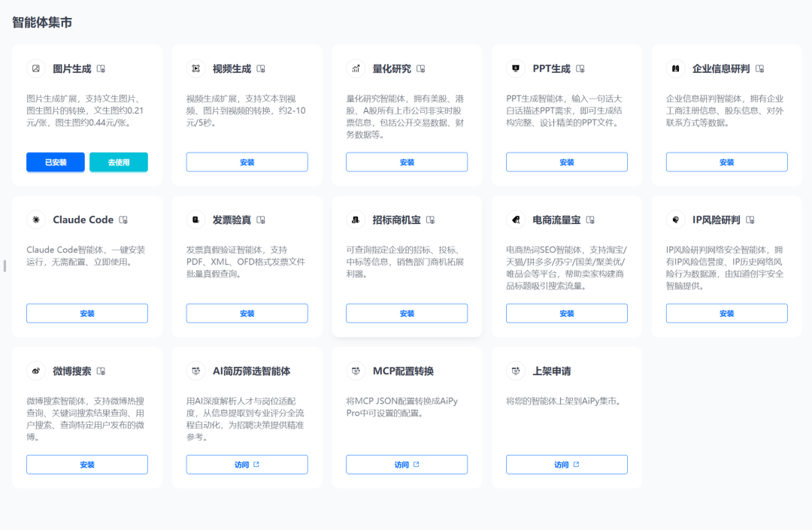Screen dimensions: 812x530
Task: Click 访问 on the AI简历筛选智能体 card
Action: click(247, 464)
